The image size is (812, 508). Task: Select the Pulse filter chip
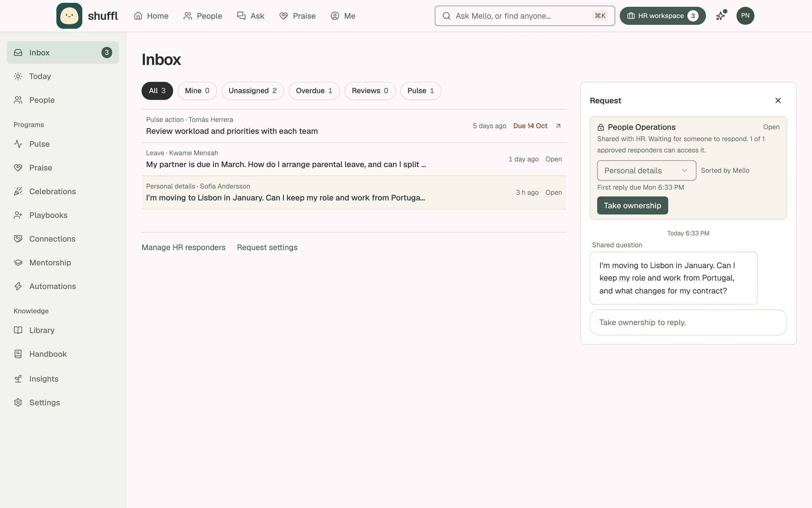click(x=420, y=91)
